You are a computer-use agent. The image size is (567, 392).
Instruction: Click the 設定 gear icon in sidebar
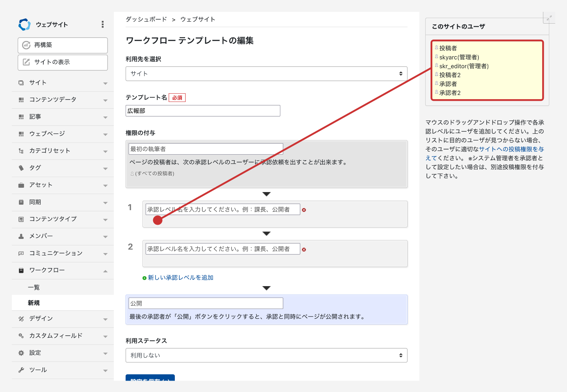(x=21, y=353)
